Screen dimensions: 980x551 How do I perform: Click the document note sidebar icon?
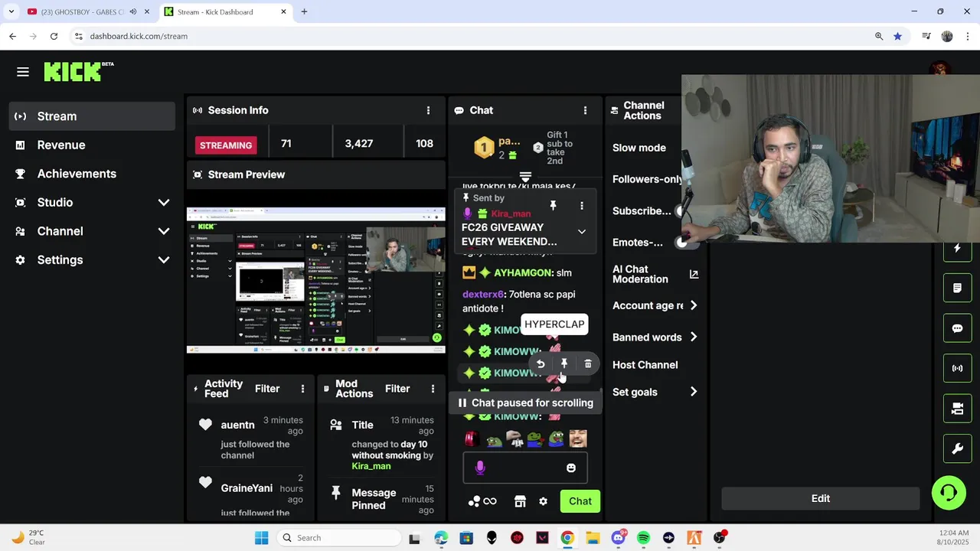pos(957,289)
